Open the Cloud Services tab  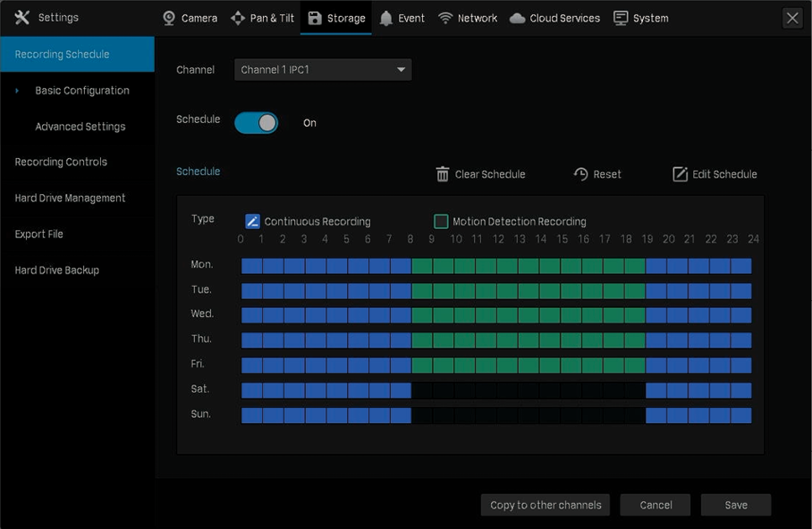click(x=555, y=19)
